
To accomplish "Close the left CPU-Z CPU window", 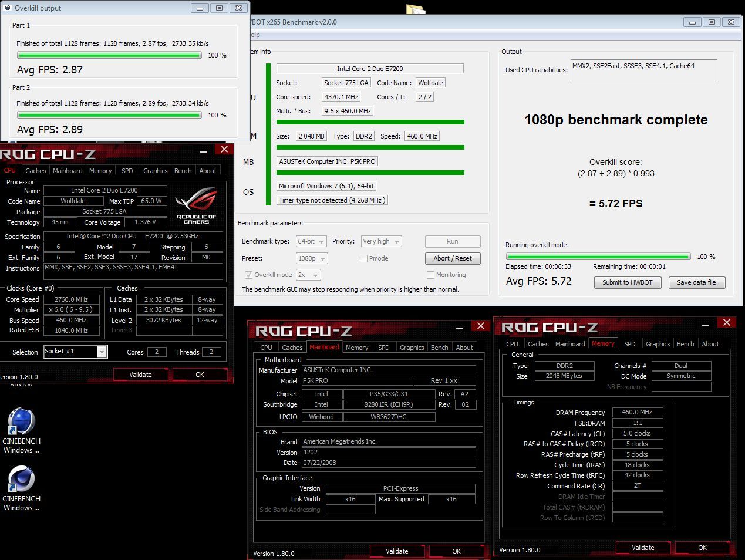I will pos(224,149).
